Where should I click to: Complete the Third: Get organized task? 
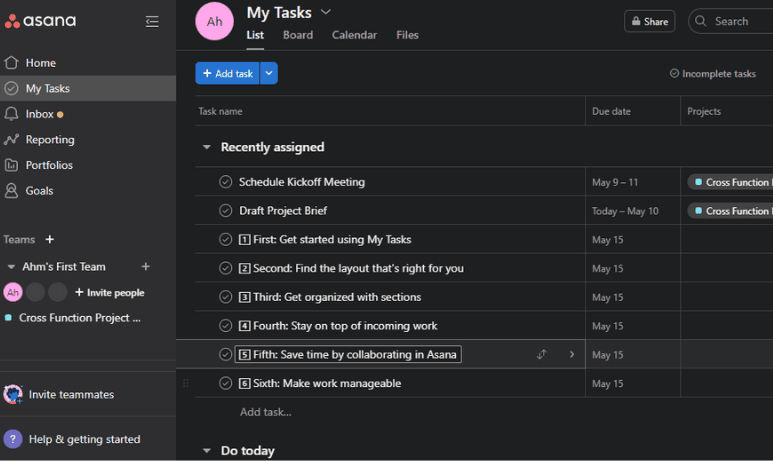pos(225,297)
